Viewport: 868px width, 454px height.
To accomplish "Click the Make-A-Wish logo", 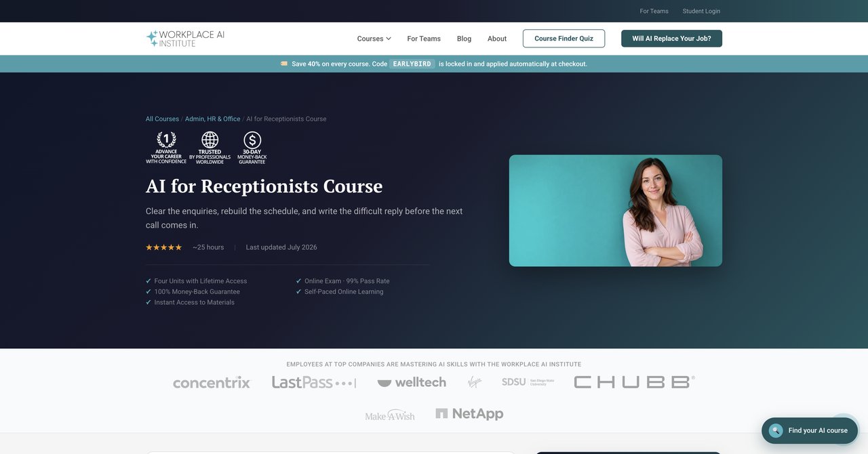I will pyautogui.click(x=390, y=415).
